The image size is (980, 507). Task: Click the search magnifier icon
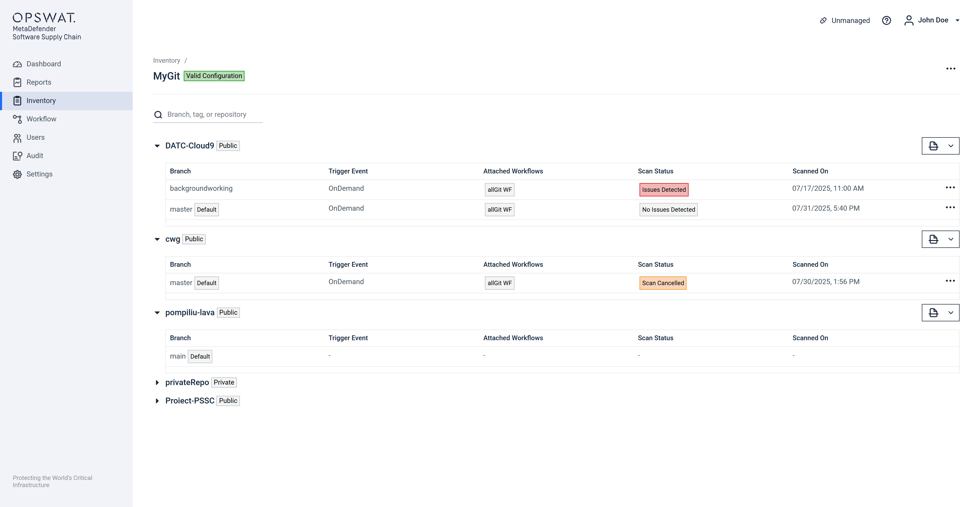click(x=158, y=115)
